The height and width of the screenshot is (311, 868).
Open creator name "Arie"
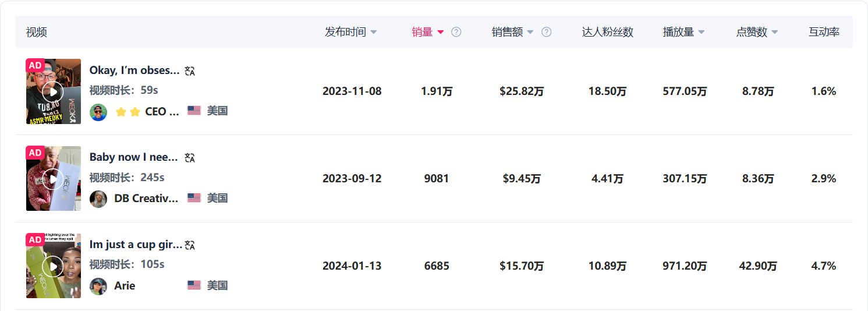click(x=125, y=286)
